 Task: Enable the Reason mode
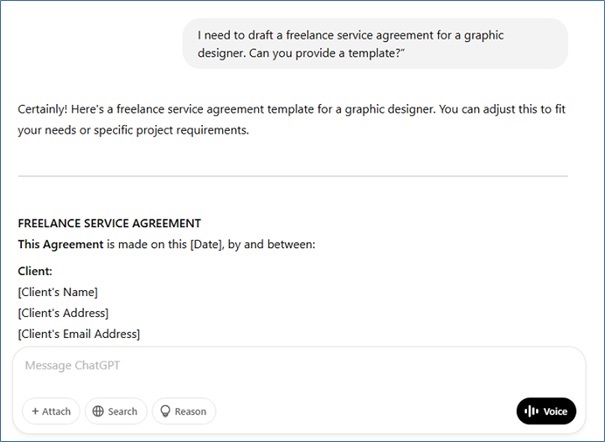[184, 411]
